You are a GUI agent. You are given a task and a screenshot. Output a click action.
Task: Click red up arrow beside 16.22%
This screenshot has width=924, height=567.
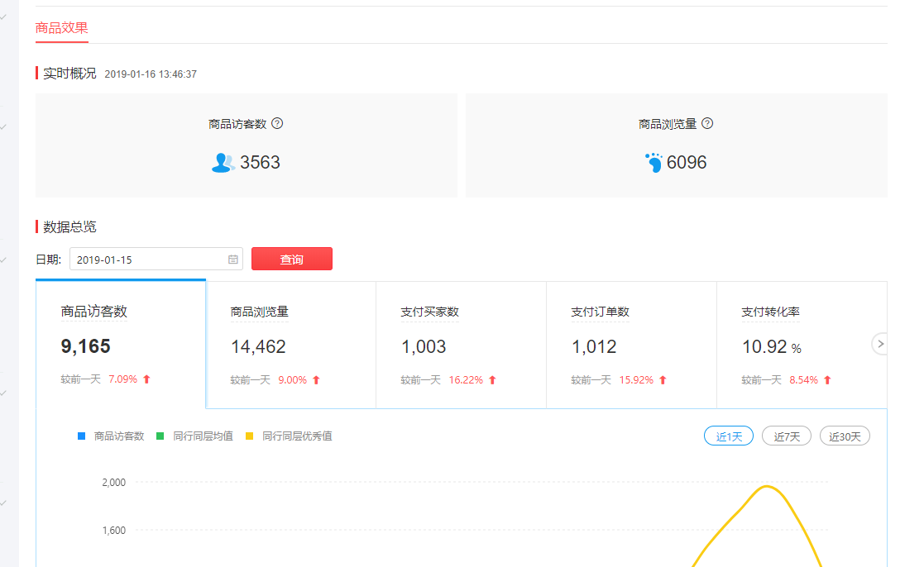[493, 380]
